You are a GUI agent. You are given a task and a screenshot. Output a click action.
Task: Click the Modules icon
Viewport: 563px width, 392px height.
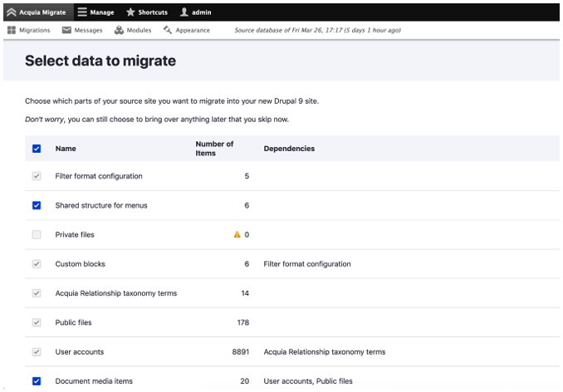(x=120, y=31)
